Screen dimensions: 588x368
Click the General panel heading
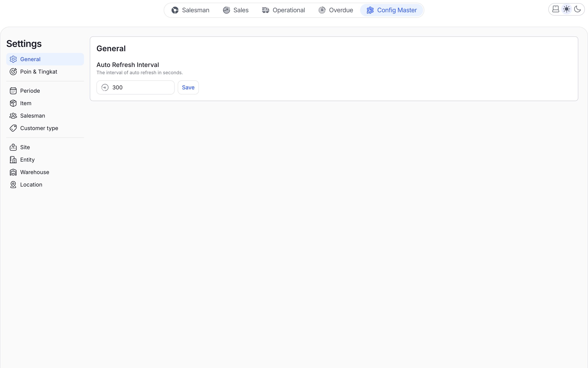(x=111, y=48)
